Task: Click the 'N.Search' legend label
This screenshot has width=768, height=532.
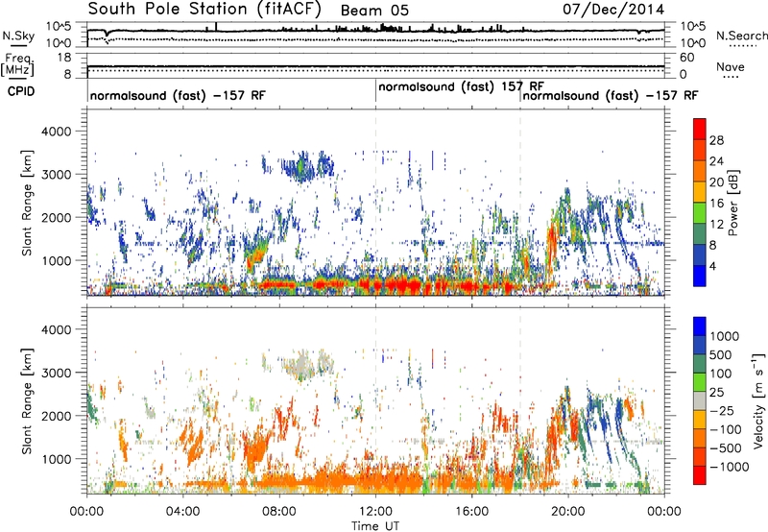Action: (x=741, y=36)
